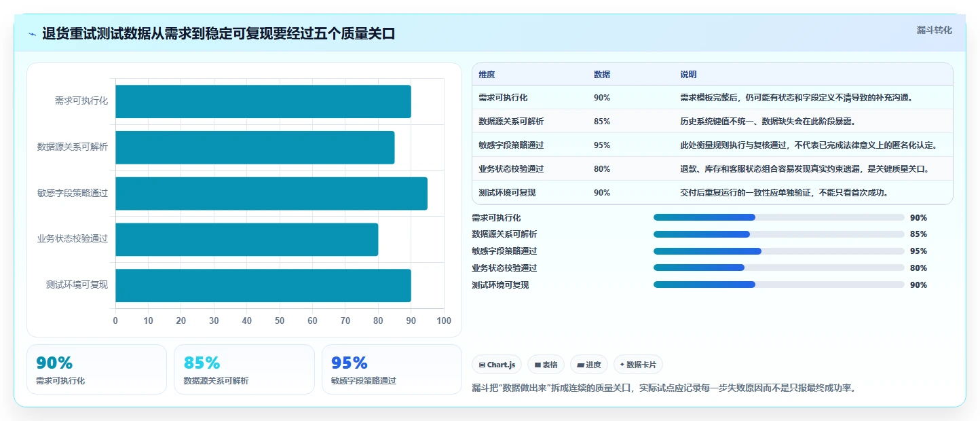Open the 90% 需求可执行化 data card

click(x=96, y=369)
